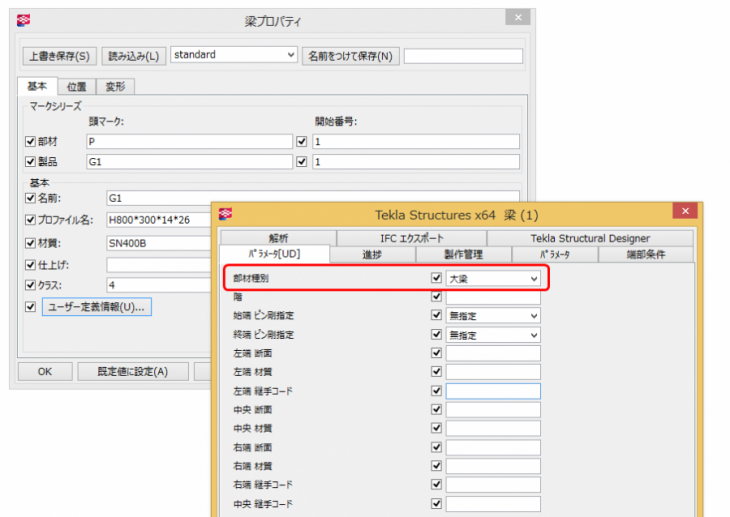Toggle the 製品 checkbox
This screenshot has height=517, width=730.
coord(30,162)
